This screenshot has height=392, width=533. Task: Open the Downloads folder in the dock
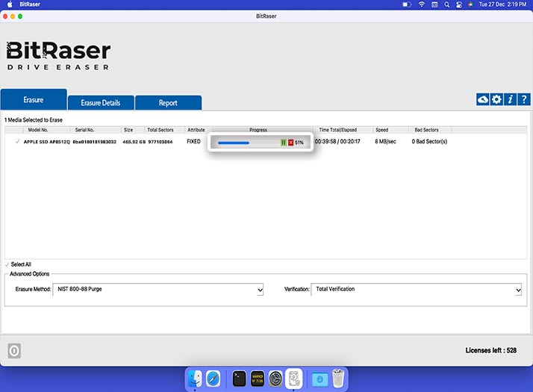click(x=320, y=379)
